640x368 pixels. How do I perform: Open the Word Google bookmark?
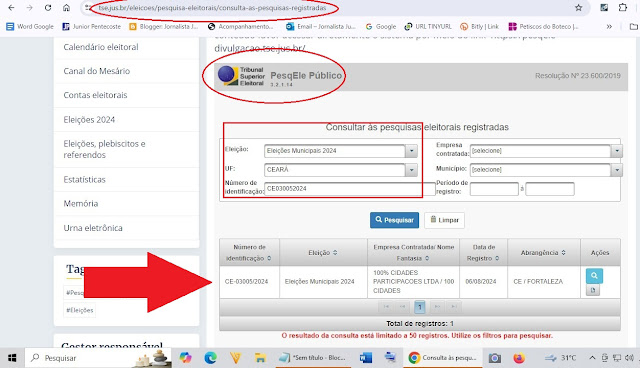coord(30,27)
